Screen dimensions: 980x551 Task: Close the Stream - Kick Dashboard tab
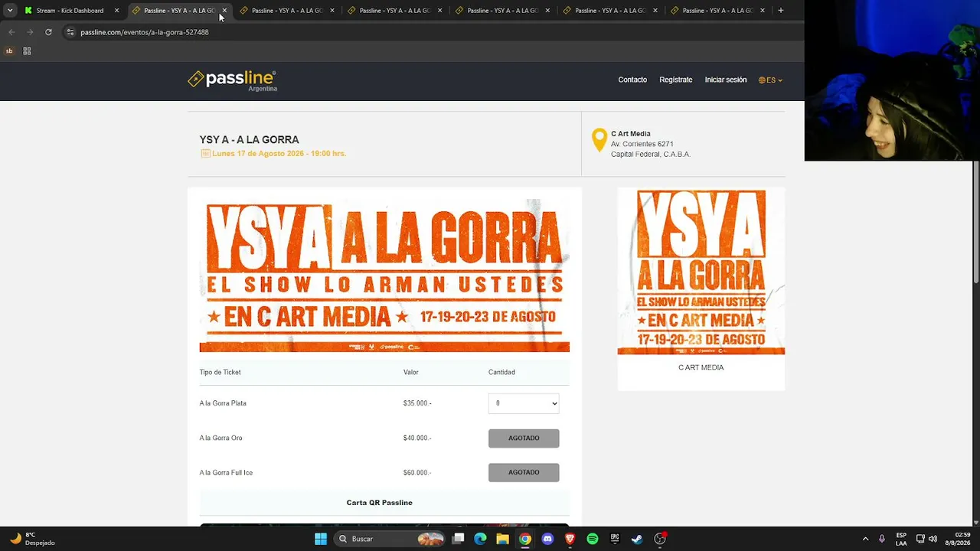(x=116, y=11)
